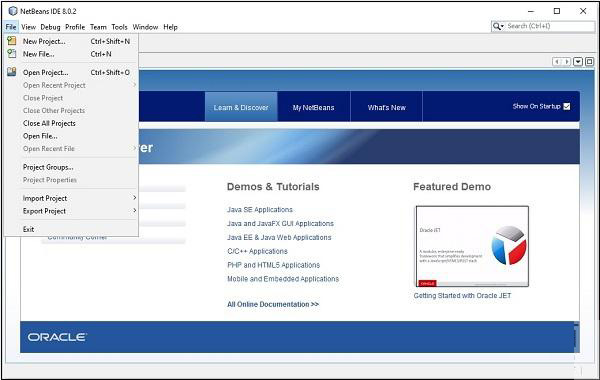600x380 pixels.
Task: Open the View menu
Action: pyautogui.click(x=28, y=27)
